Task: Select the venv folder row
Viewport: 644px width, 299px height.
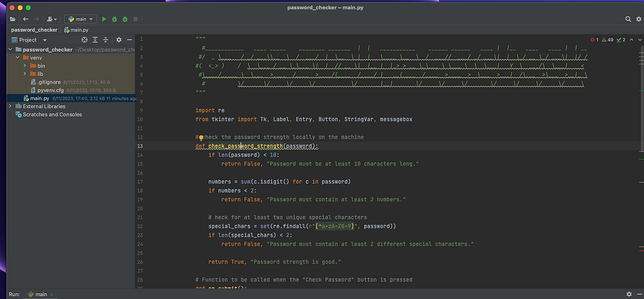Action: pyautogui.click(x=71, y=58)
